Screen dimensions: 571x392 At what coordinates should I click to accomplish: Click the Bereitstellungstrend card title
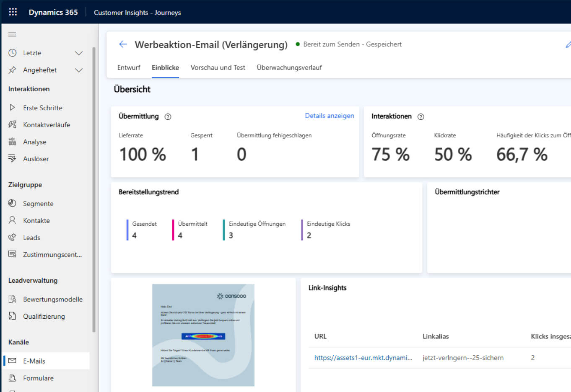pos(148,192)
